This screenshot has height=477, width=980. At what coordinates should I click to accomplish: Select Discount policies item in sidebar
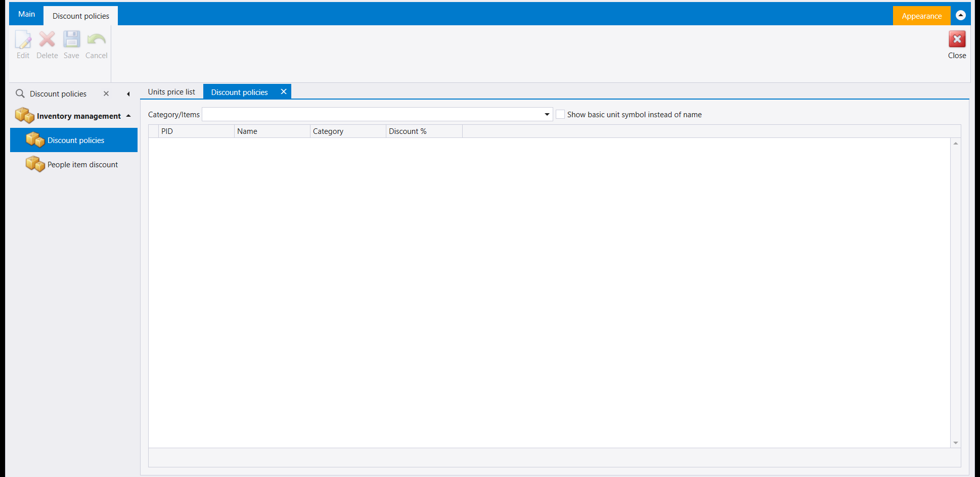(x=74, y=140)
